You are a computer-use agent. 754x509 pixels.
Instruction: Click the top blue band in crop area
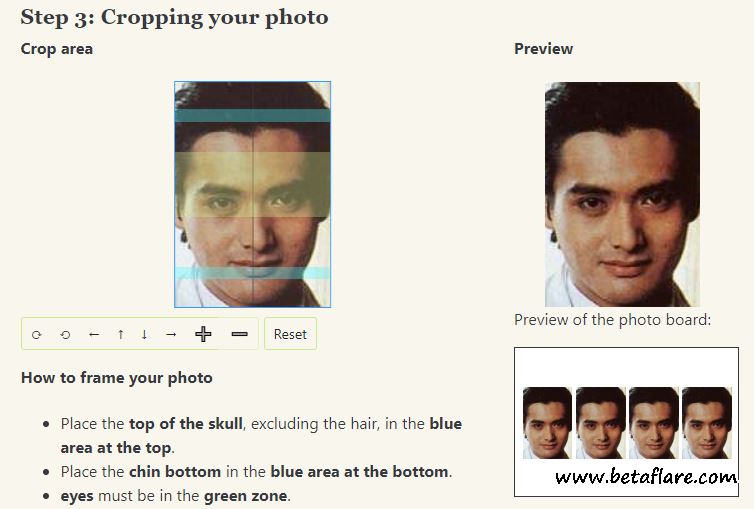coord(252,115)
